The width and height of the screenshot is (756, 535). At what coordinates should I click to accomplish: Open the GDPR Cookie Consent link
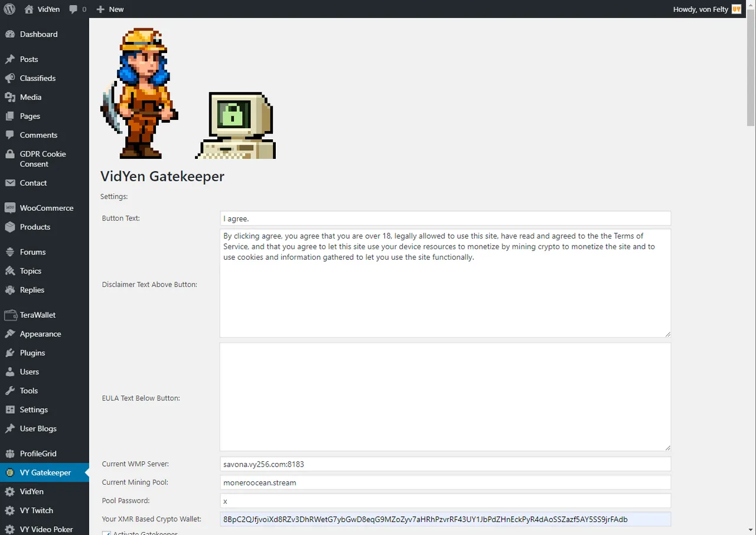[44, 159]
